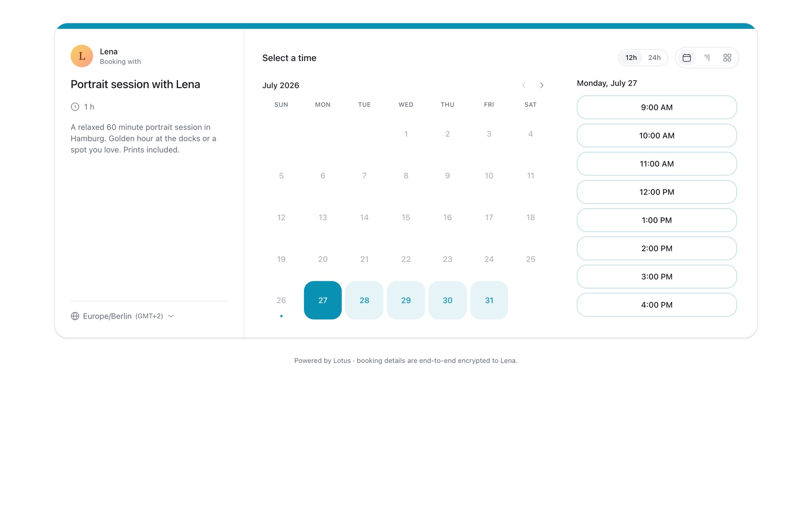
Task: Switch to weekly column view icon
Action: point(707,58)
